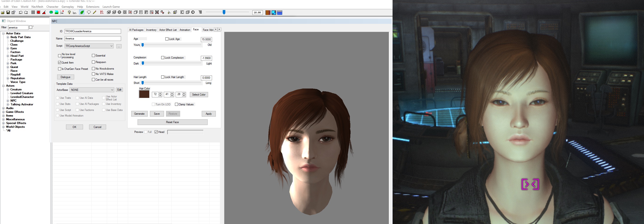Screen dimensions: 644x224
Task: Expand the World Objects tree node
Action: [3, 127]
